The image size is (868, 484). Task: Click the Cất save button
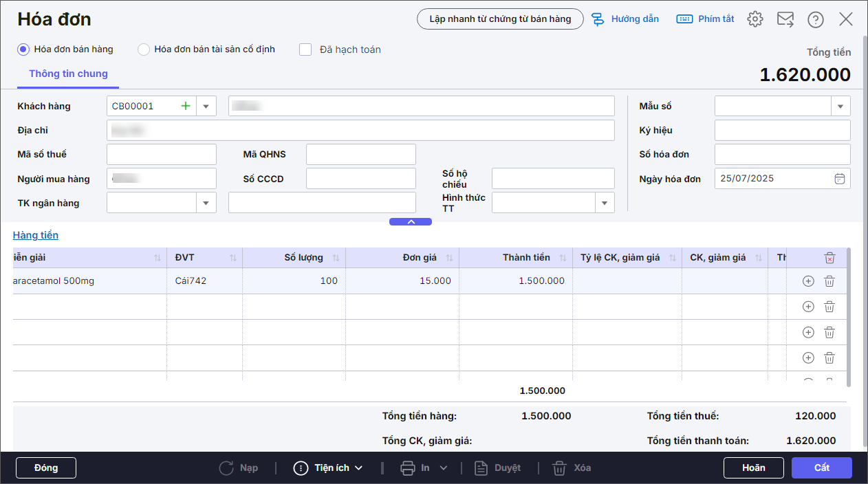(821, 467)
